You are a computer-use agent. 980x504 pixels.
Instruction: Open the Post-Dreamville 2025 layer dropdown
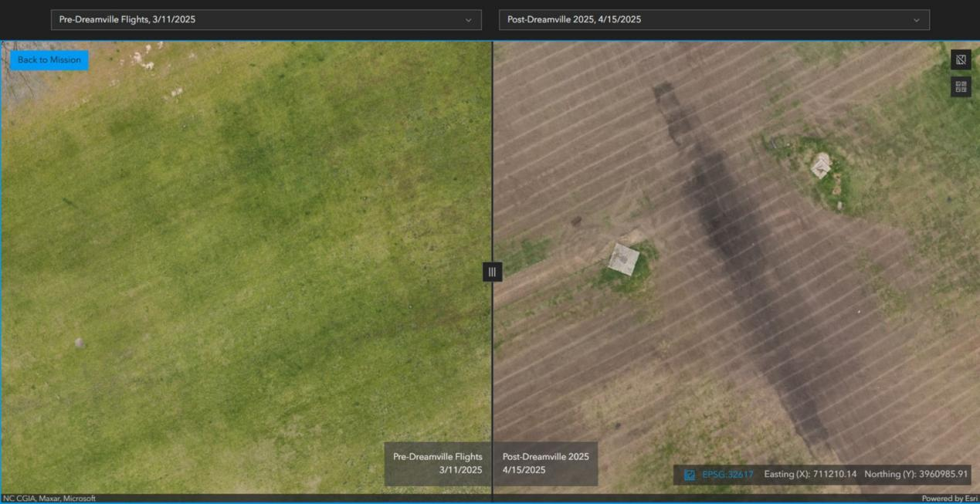coord(714,19)
